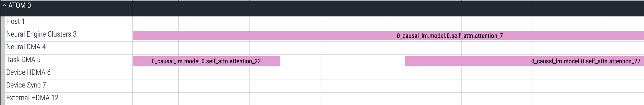Click the attention_22 slice label text
Viewport: 644px width, 105px height.
tap(206, 61)
